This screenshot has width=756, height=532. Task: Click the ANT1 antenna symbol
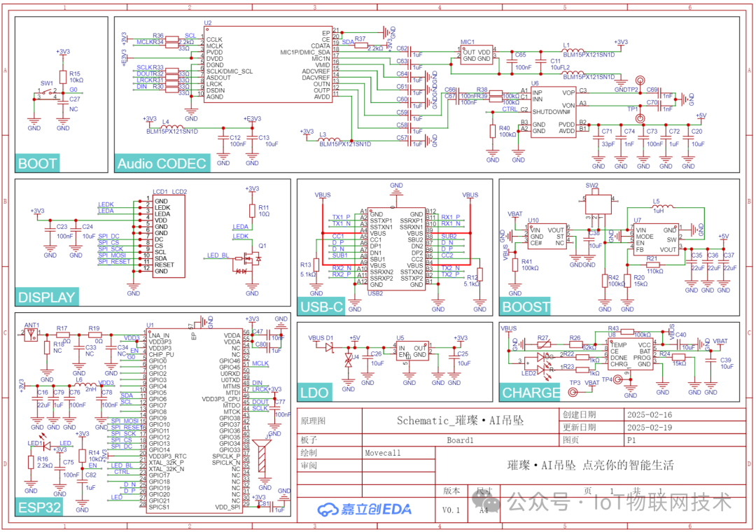[x=31, y=334]
